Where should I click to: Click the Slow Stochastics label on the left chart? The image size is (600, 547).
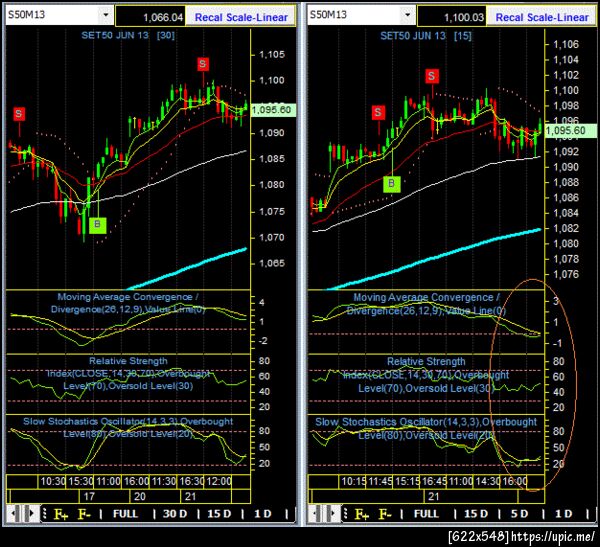[x=128, y=428]
